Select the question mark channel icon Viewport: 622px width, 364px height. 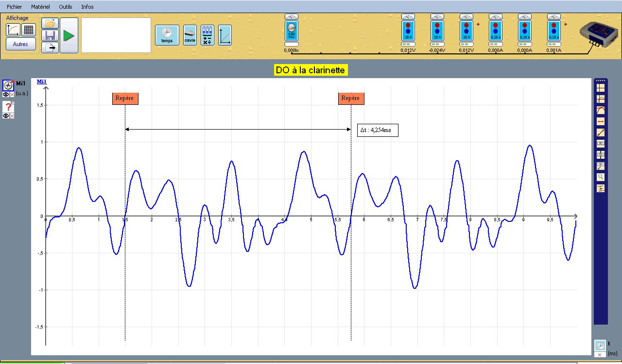[x=8, y=107]
